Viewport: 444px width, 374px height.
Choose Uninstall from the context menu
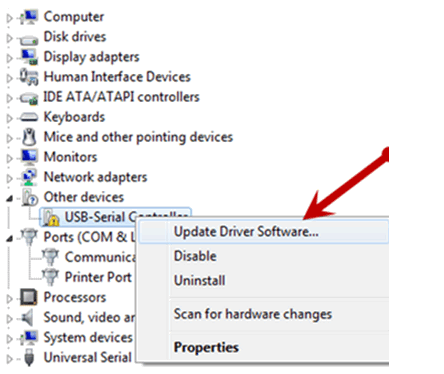point(200,280)
